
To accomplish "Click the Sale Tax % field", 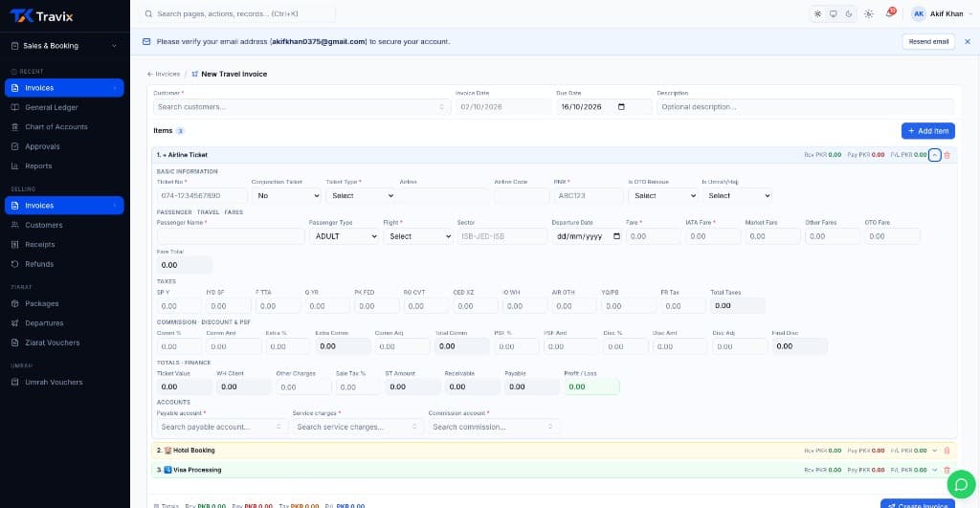I will point(358,387).
